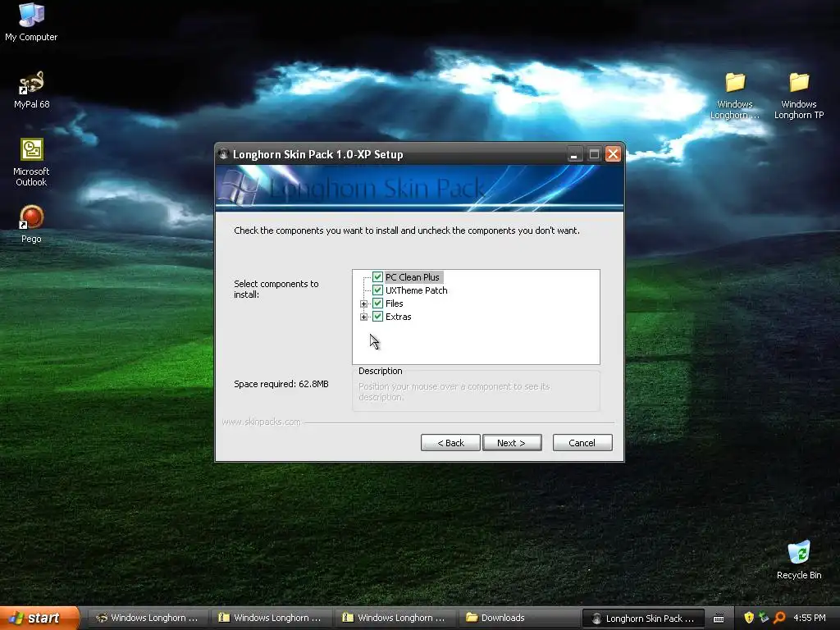This screenshot has width=840, height=630.
Task: Select the Recycle Bin icon
Action: click(798, 559)
